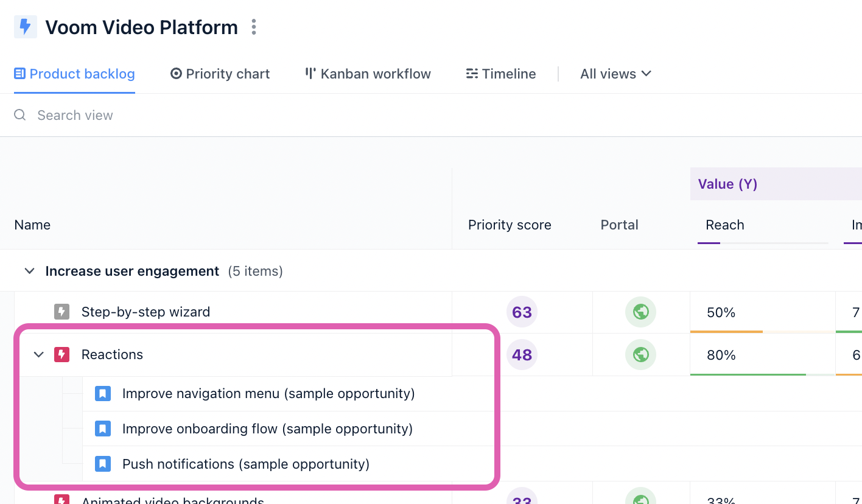862x504 pixels.
Task: Expand the All views dropdown
Action: [615, 74]
